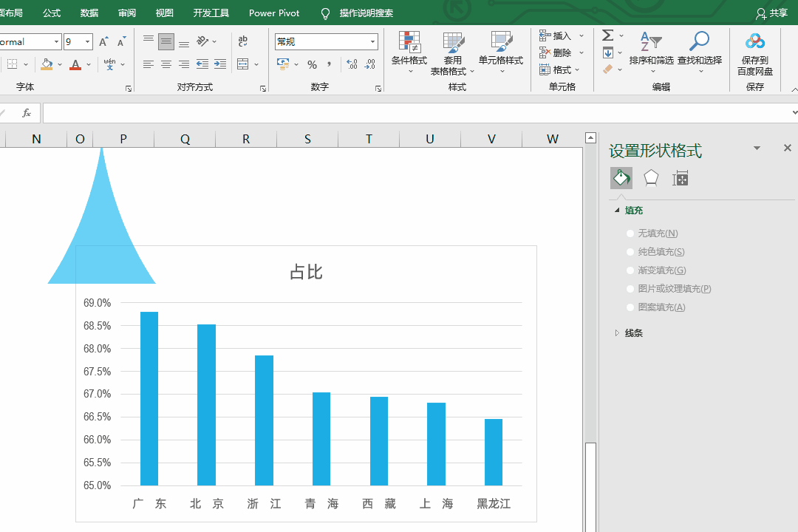Click the 共享 share button
This screenshot has height=532, width=798.
[x=771, y=13]
